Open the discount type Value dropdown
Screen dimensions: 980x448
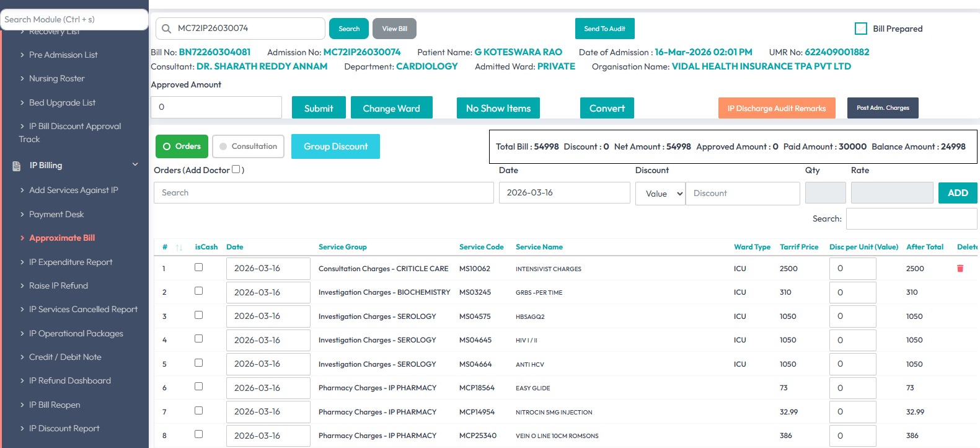[x=660, y=194]
